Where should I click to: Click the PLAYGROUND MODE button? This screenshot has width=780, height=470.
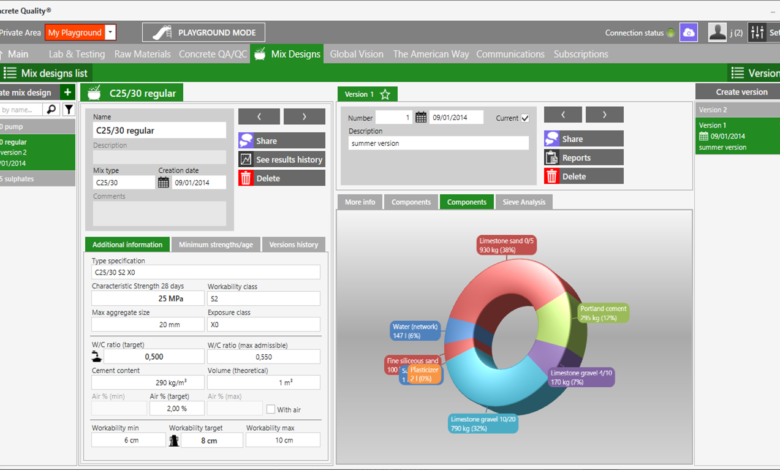[203, 32]
